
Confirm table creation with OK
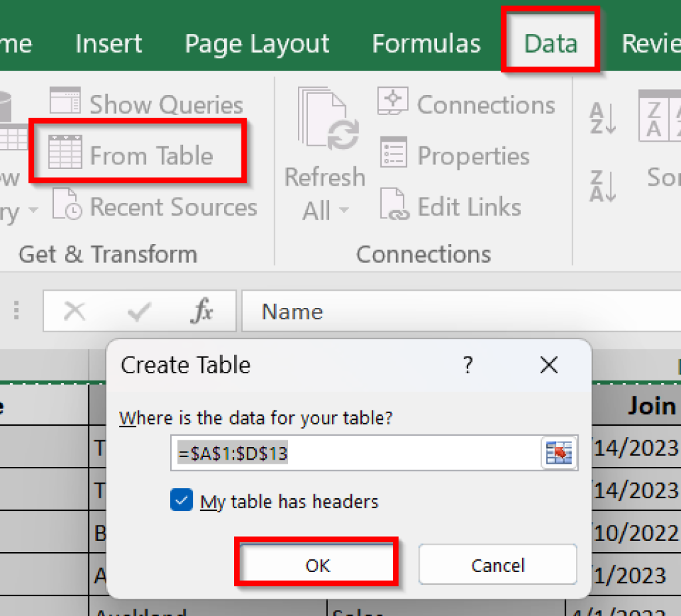click(317, 565)
